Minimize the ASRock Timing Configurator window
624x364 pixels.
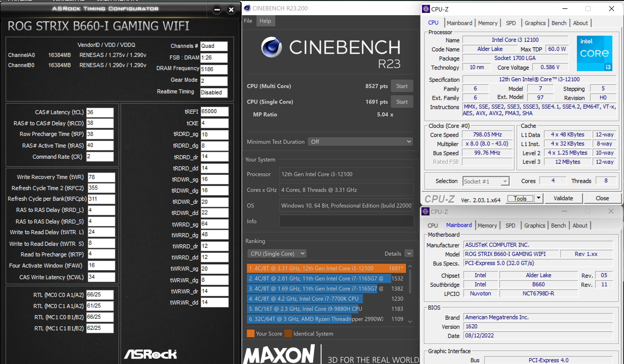tap(217, 10)
